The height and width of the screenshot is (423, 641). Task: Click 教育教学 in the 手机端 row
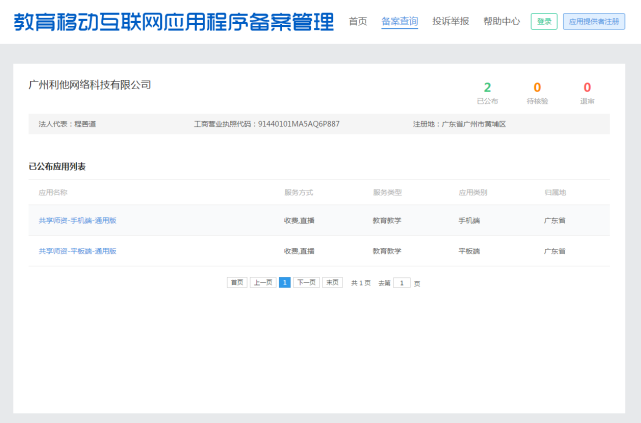click(x=387, y=220)
